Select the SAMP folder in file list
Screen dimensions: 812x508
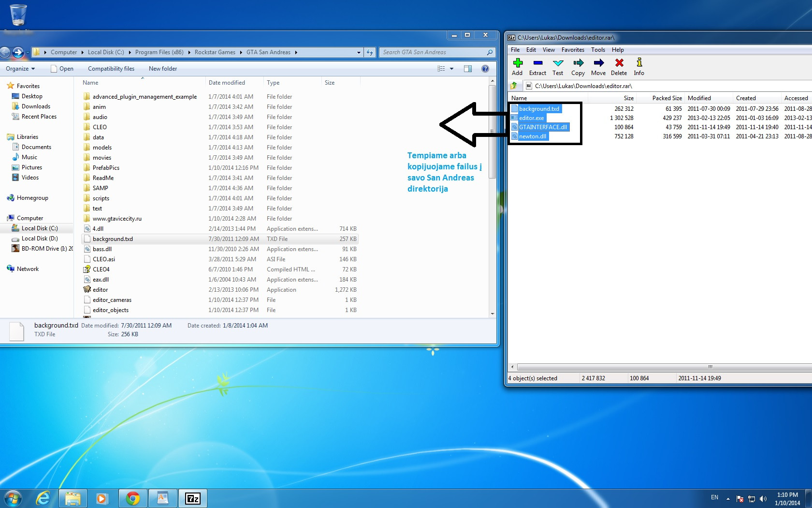[220, 188]
